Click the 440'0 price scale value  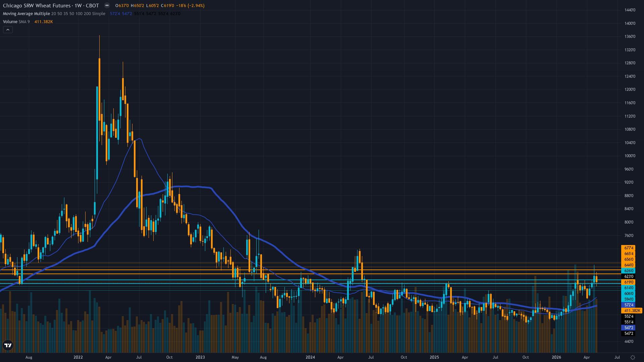(629, 342)
